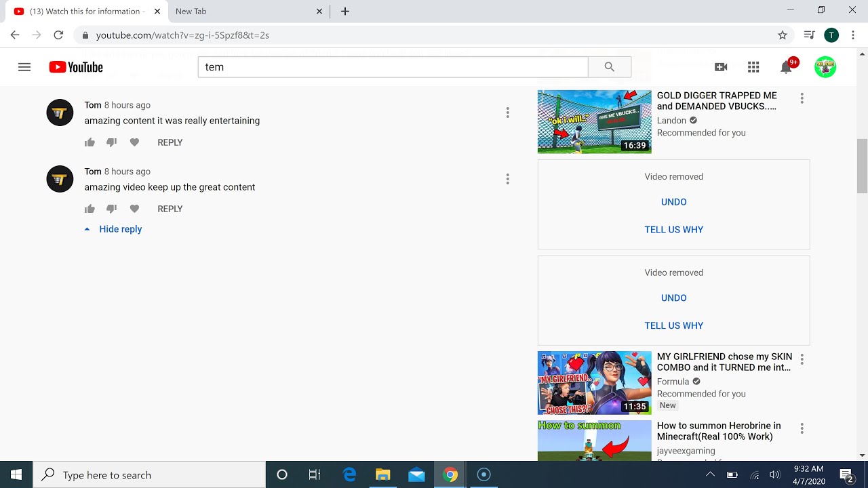Click the YouTube search field containing 'tem'
The image size is (868, 488).
click(393, 67)
